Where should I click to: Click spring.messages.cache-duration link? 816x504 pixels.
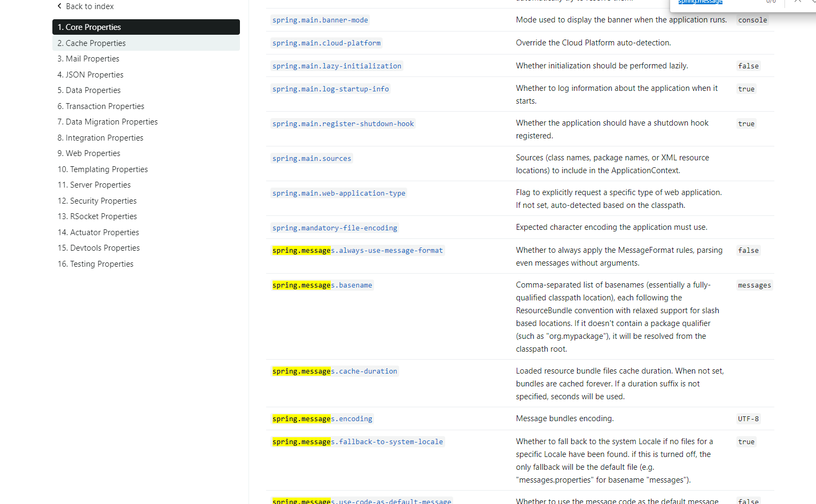coord(335,371)
